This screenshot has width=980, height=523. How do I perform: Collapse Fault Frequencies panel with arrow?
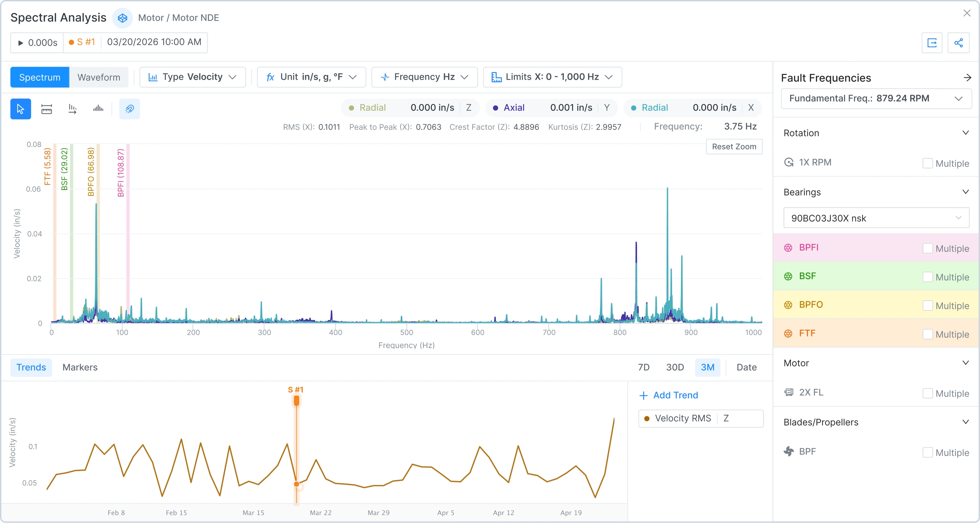click(x=967, y=78)
